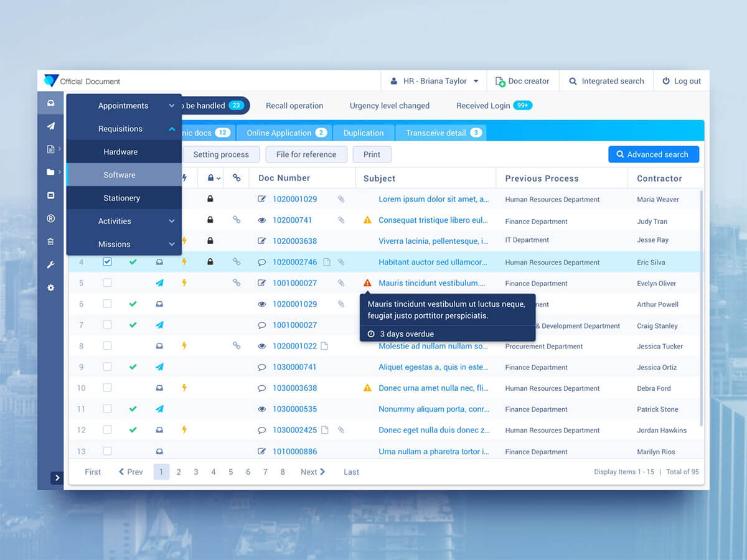Viewport: 747px width, 560px height.
Task: Click the red warning icon on row 5
Action: (367, 283)
